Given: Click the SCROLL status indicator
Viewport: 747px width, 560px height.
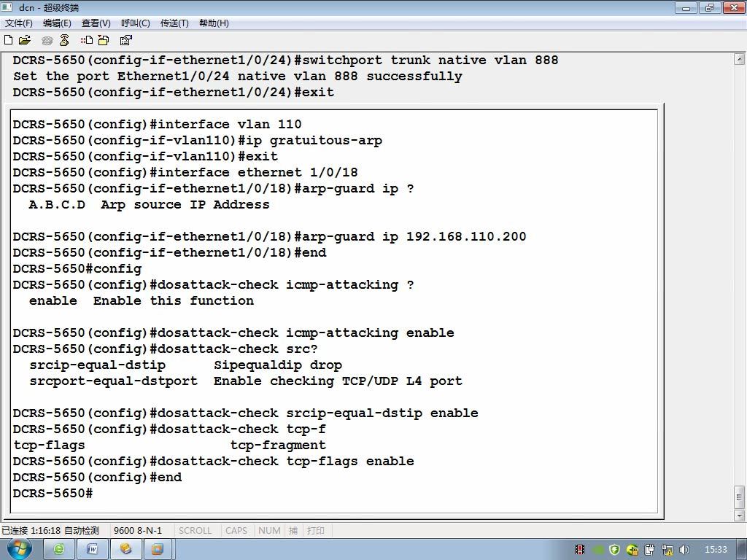Looking at the screenshot, I should (195, 530).
